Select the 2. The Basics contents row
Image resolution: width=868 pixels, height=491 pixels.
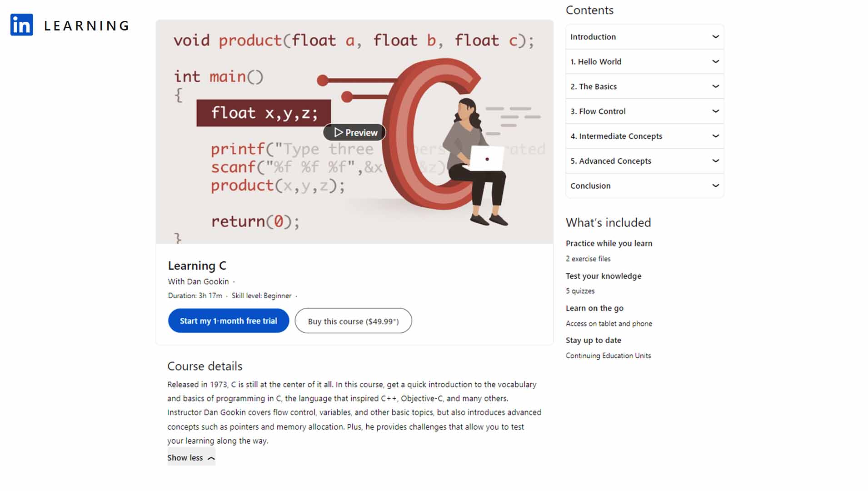click(644, 86)
